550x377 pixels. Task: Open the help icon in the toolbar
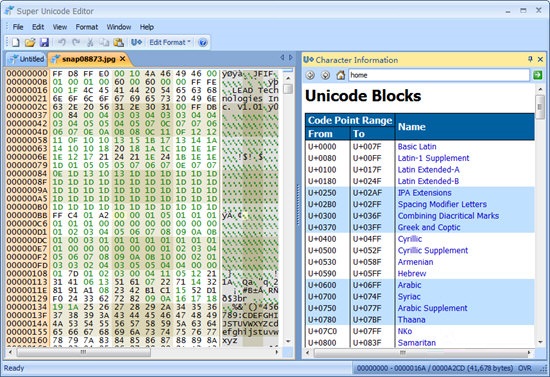203,43
